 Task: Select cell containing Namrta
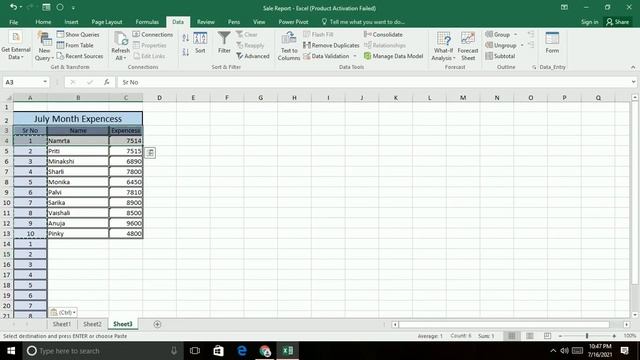pos(78,140)
